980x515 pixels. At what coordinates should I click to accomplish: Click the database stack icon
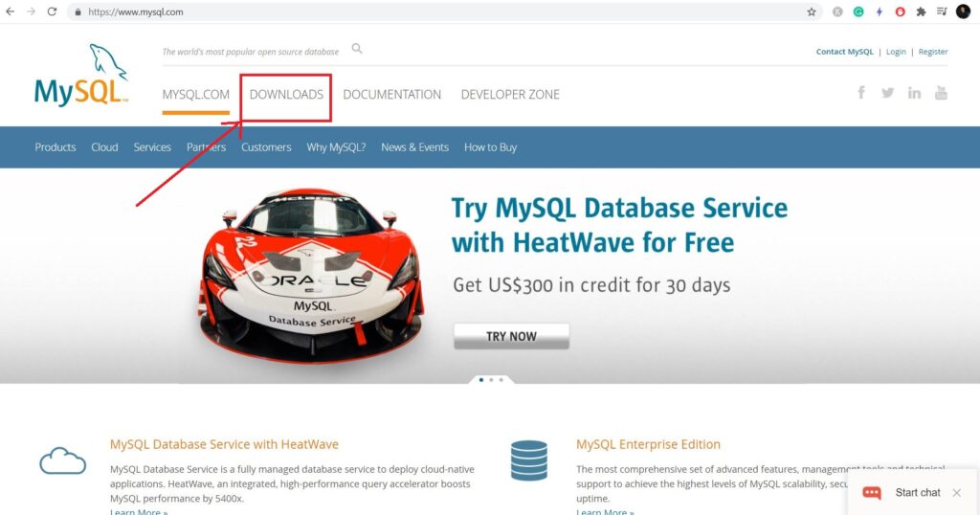tap(528, 460)
